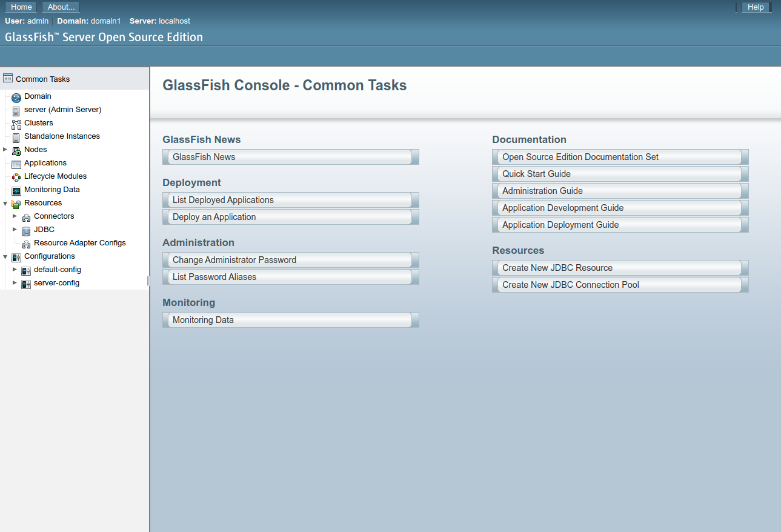Open Standalone Instances tree item
Viewport: 781px width, 532px height.
pyautogui.click(x=62, y=136)
